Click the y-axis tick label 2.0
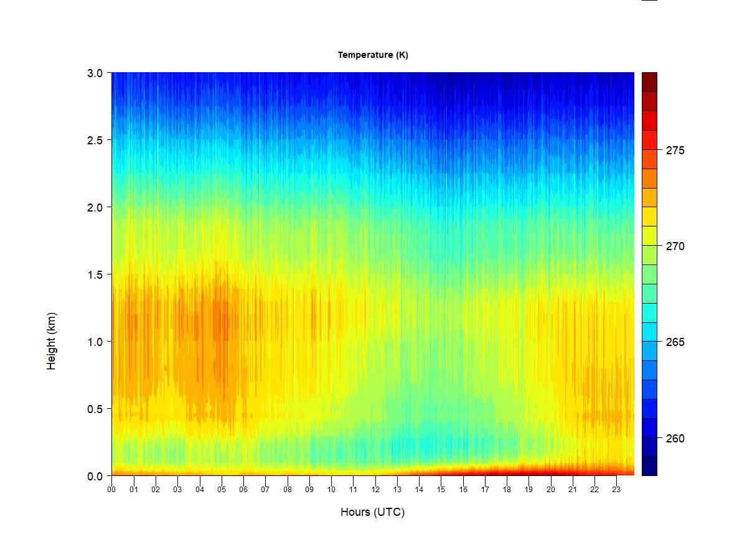This screenshot has width=747, height=560. pyautogui.click(x=95, y=207)
